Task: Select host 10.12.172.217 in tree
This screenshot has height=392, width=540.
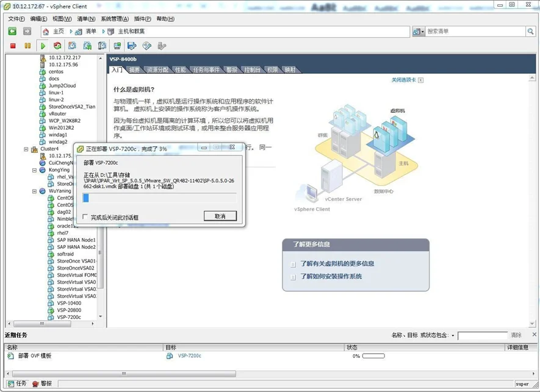Action: 65,57
